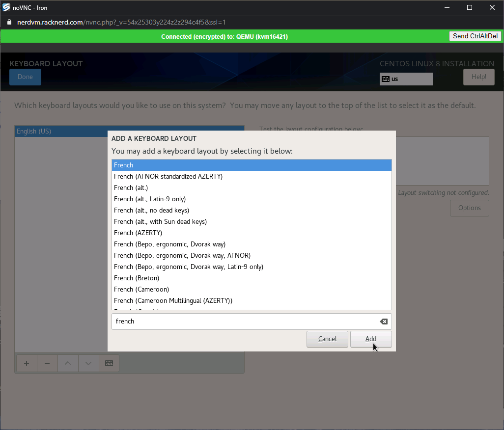Cancel the add keyboard layout dialog

[x=327, y=339]
